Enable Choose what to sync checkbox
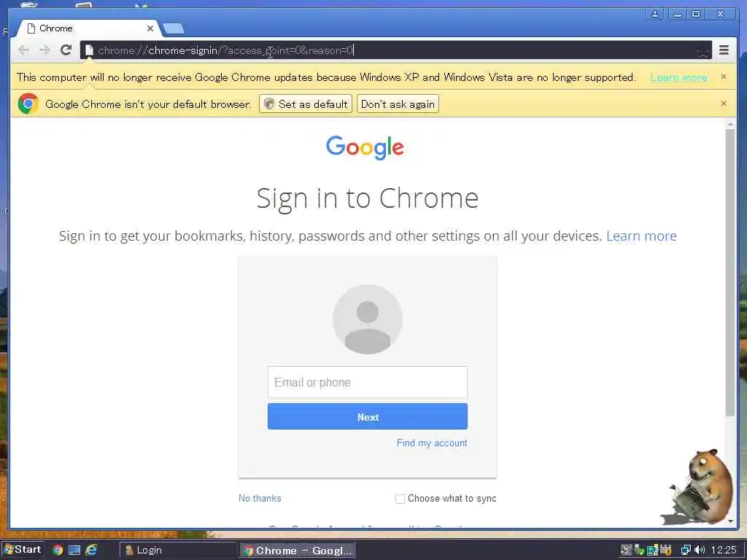747x560 pixels. click(x=400, y=499)
